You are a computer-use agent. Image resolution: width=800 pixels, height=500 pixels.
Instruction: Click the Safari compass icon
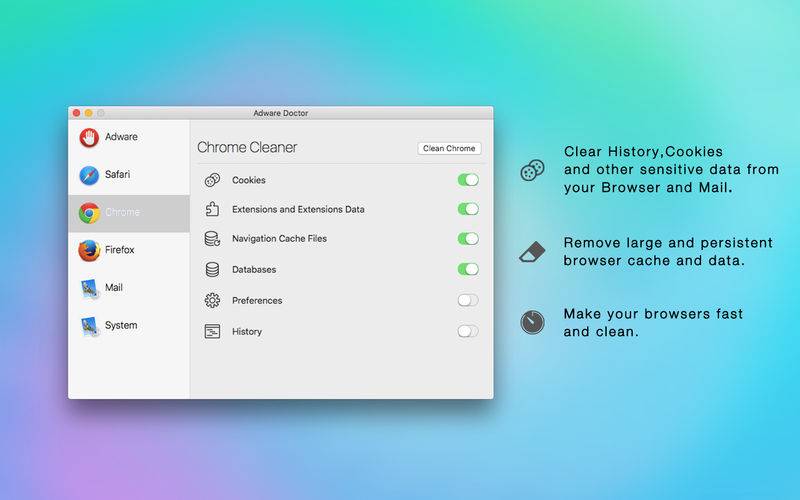coord(89,175)
